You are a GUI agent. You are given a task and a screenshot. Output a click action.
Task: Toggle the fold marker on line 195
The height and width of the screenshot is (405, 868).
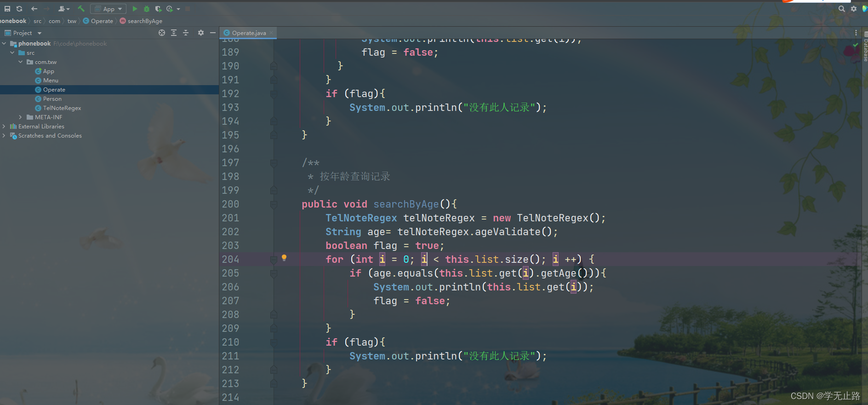tap(274, 135)
